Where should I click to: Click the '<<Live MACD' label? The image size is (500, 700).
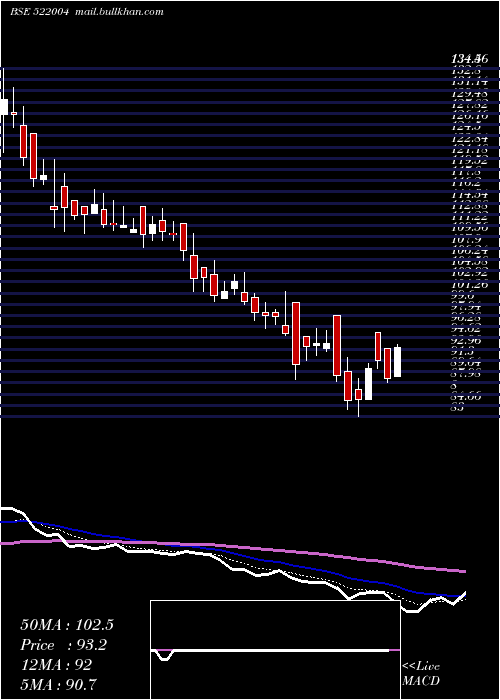click(421, 674)
